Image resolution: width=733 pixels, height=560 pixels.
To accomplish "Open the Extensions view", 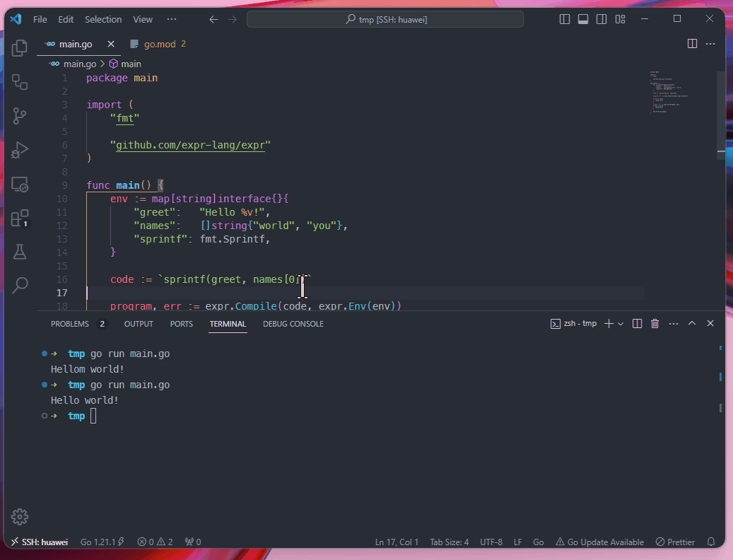I will click(x=20, y=218).
